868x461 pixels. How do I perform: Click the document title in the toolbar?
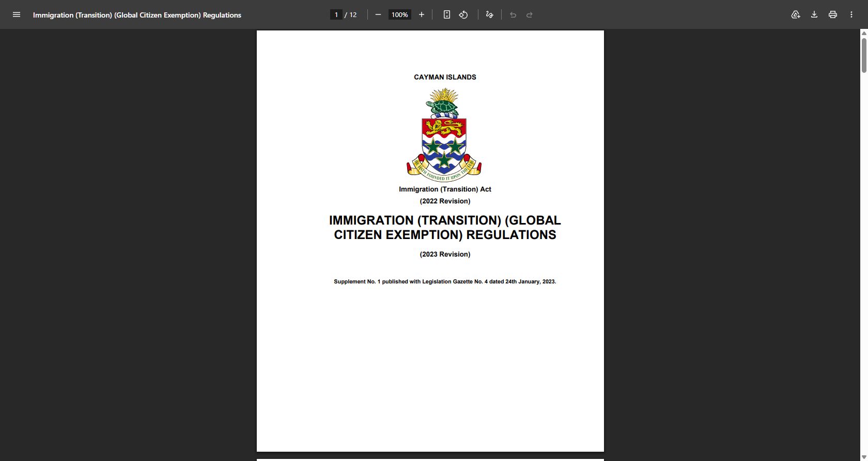[x=137, y=15]
